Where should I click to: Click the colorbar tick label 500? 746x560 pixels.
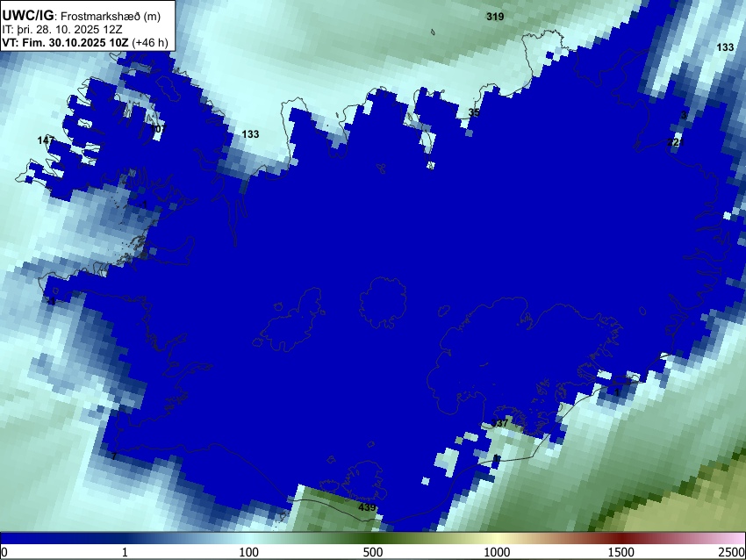373,552
